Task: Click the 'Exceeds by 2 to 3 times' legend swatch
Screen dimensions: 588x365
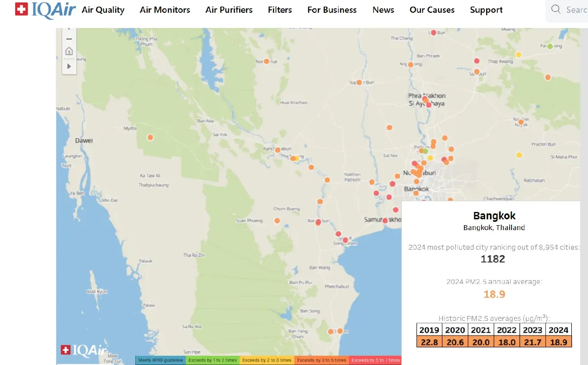Action: [267, 360]
